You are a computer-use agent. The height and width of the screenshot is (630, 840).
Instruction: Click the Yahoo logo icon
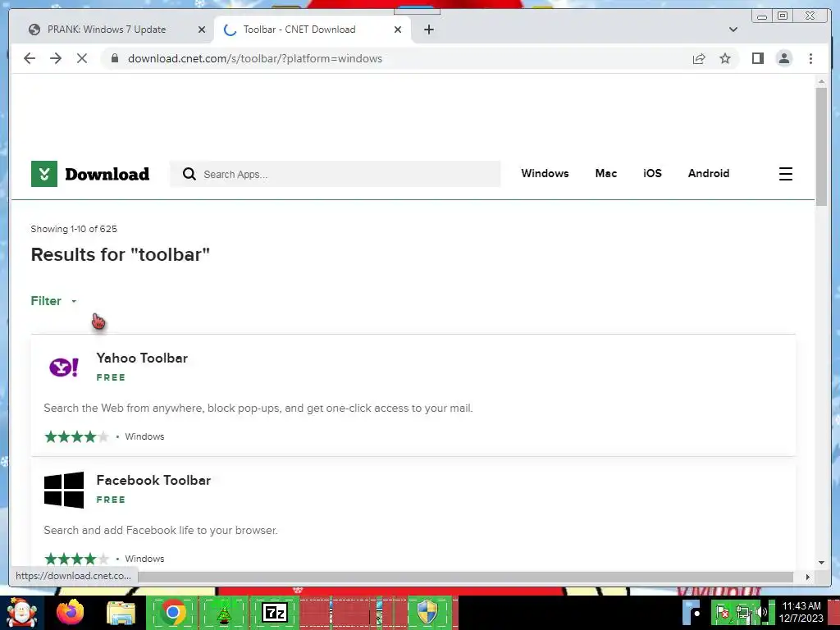(64, 367)
